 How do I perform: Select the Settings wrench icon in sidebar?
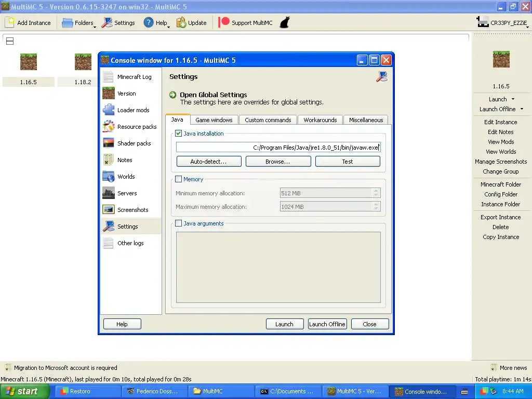tap(108, 227)
